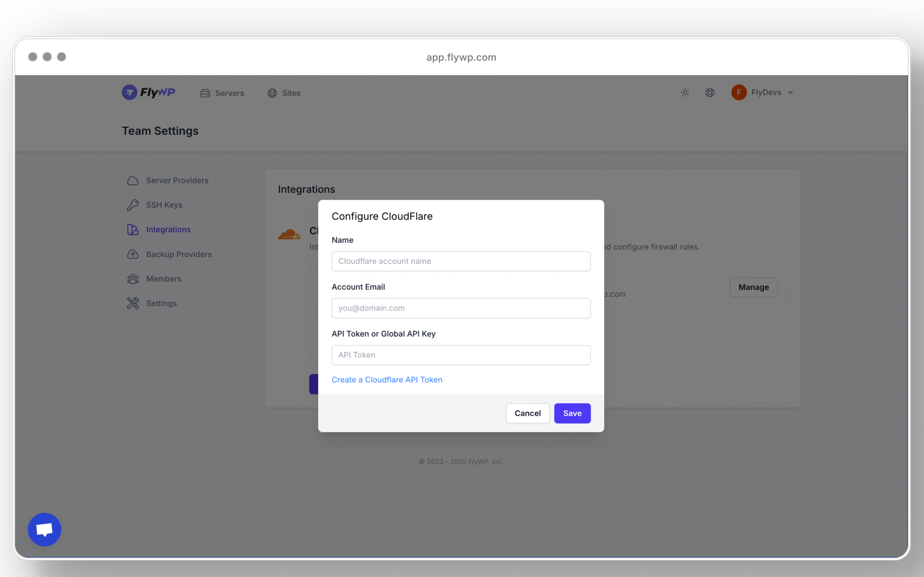Click the SSH Keys key icon
This screenshot has width=924, height=577.
click(133, 205)
